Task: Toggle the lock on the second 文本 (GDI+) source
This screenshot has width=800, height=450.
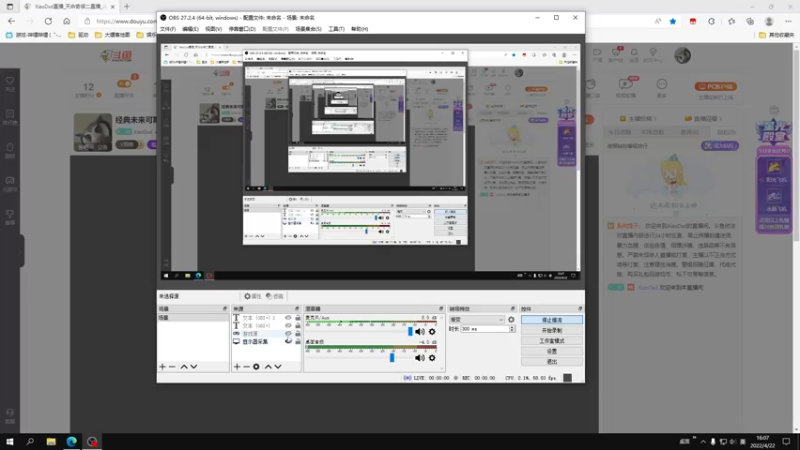Action: pos(297,326)
